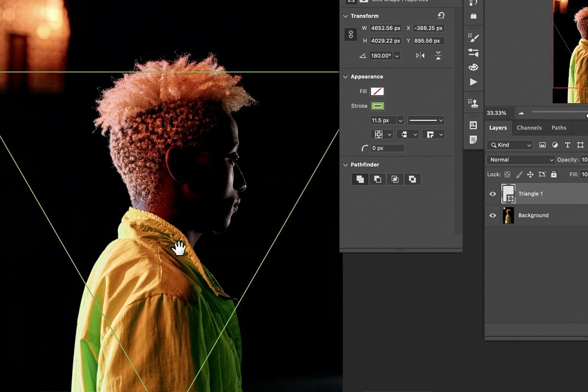Image resolution: width=588 pixels, height=392 pixels.
Task: Select the Triangle 1 layer thumbnail
Action: pyautogui.click(x=508, y=194)
